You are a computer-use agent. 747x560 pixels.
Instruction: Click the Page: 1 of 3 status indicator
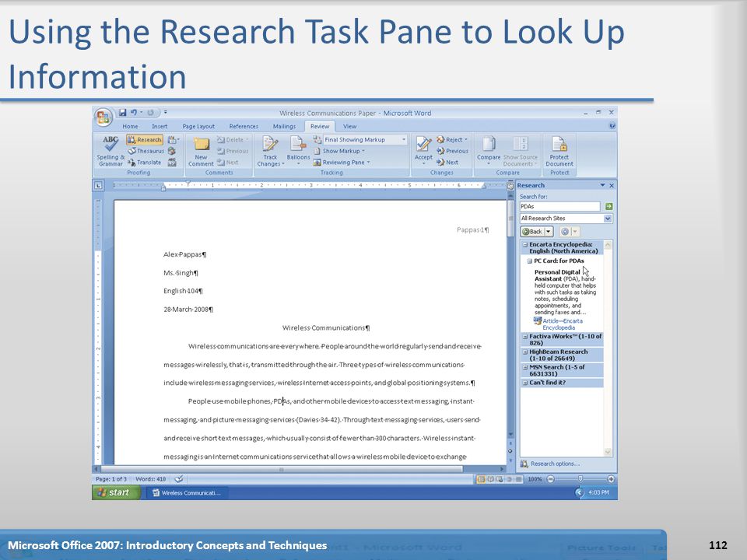click(111, 479)
